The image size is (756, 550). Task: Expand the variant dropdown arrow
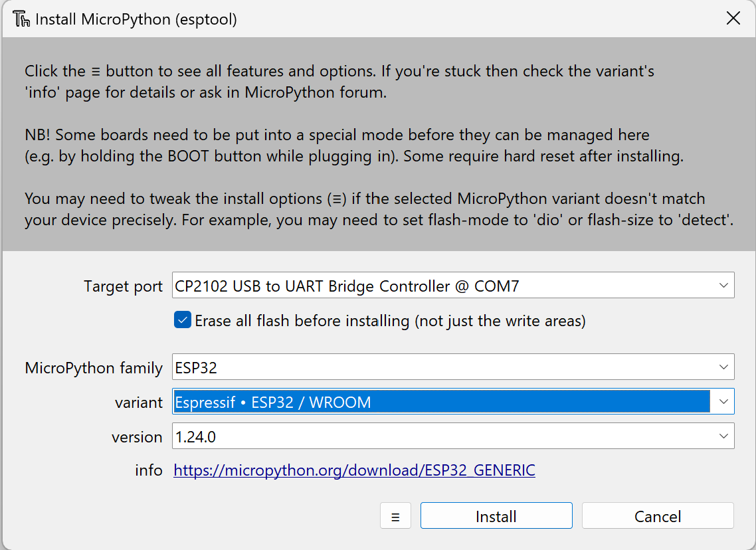pos(723,401)
